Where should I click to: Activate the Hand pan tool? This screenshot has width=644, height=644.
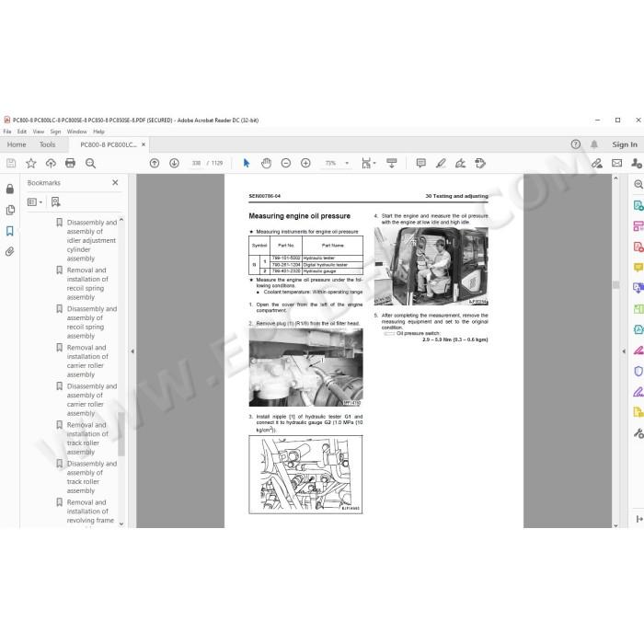click(266, 163)
